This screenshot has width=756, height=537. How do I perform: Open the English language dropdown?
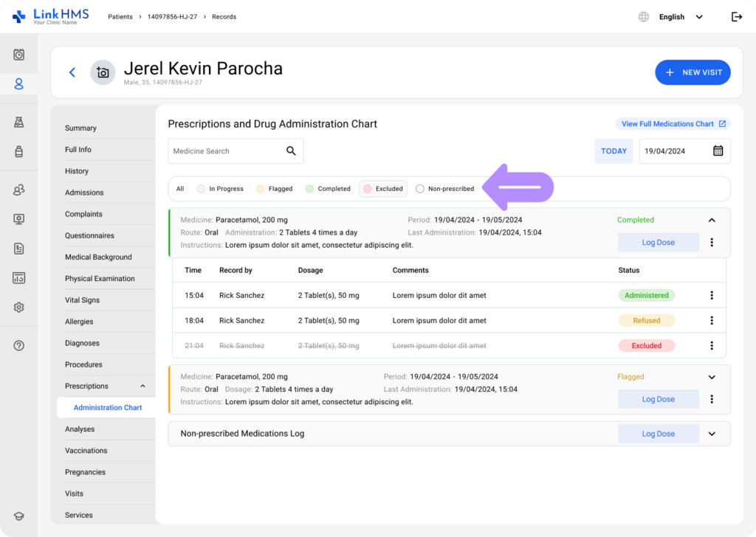[x=681, y=17]
